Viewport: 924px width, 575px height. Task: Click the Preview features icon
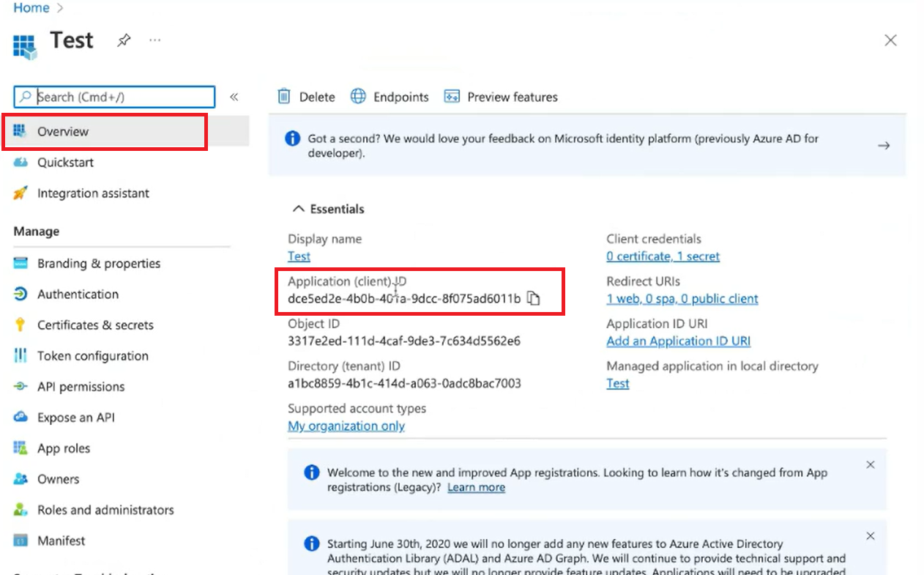click(x=452, y=96)
